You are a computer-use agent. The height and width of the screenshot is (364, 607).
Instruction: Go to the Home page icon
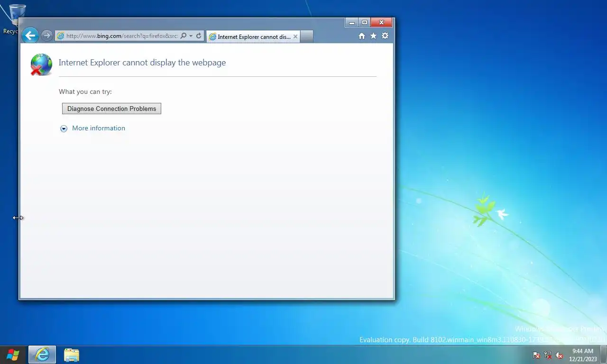tap(362, 36)
